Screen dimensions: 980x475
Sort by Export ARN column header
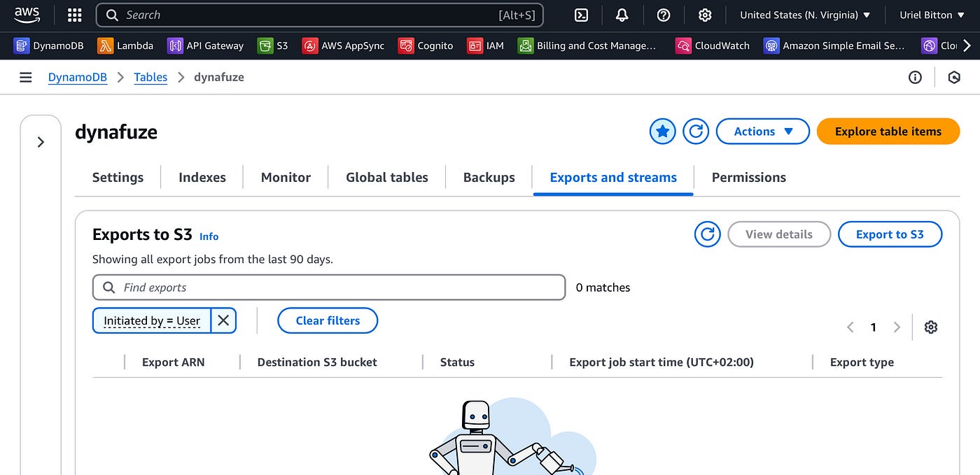173,362
